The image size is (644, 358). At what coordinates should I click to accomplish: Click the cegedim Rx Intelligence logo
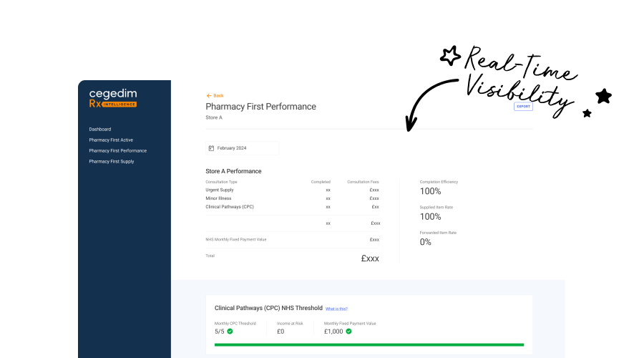[113, 98]
